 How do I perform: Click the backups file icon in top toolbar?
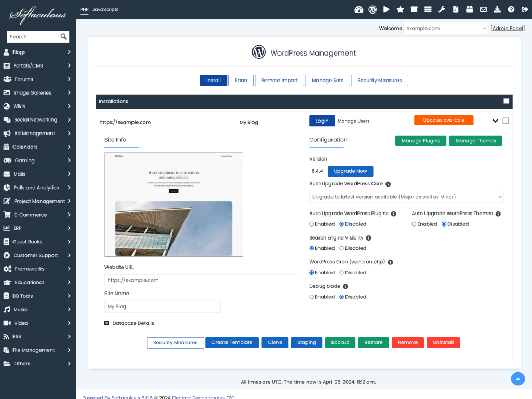click(456, 9)
